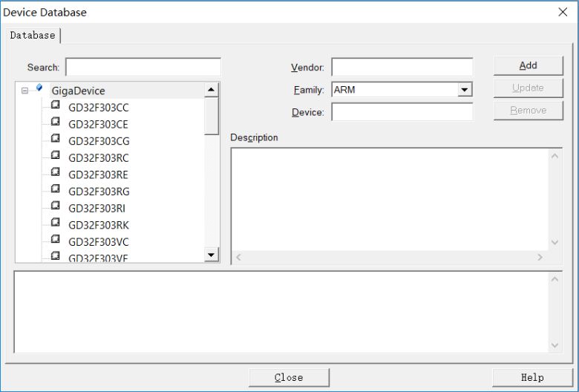Select device GD32F303CC
579x392 pixels.
[x=99, y=108]
